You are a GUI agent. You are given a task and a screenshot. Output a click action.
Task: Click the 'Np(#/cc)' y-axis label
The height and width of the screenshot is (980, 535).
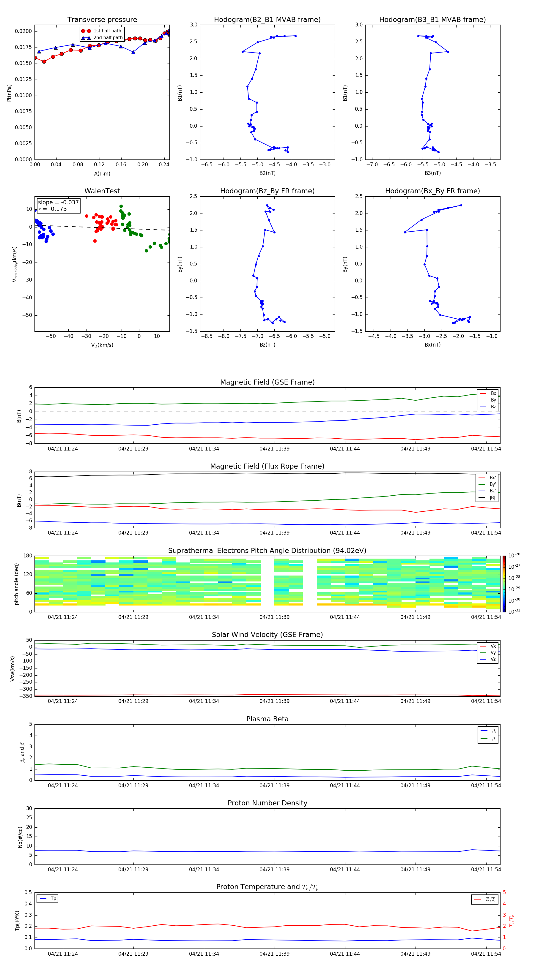coord(20,837)
